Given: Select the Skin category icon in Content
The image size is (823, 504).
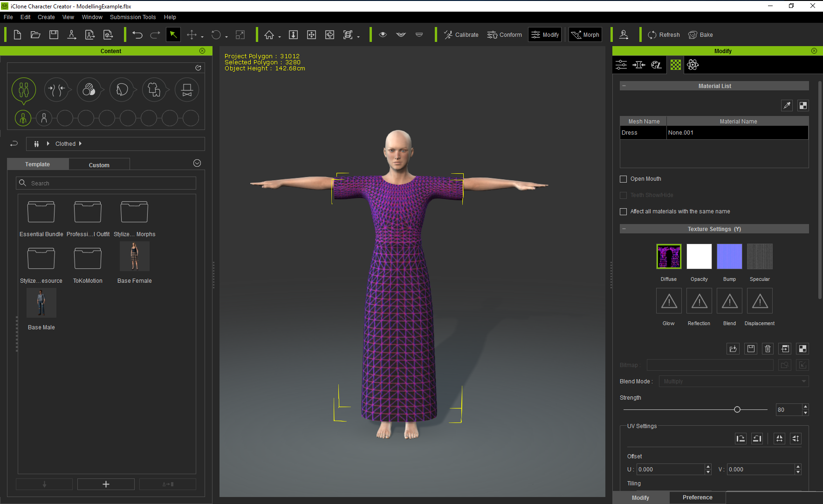Looking at the screenshot, I should click(x=89, y=89).
